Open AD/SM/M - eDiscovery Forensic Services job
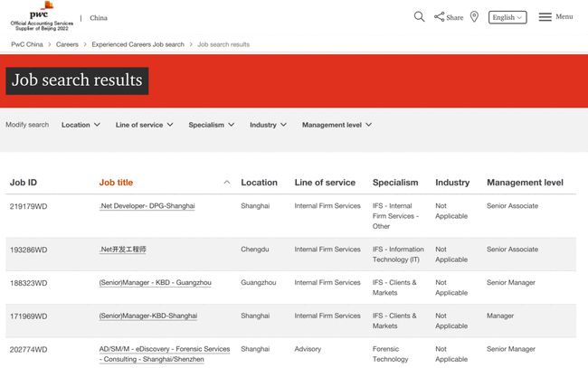Screen dimensions: 588x368 point(165,354)
